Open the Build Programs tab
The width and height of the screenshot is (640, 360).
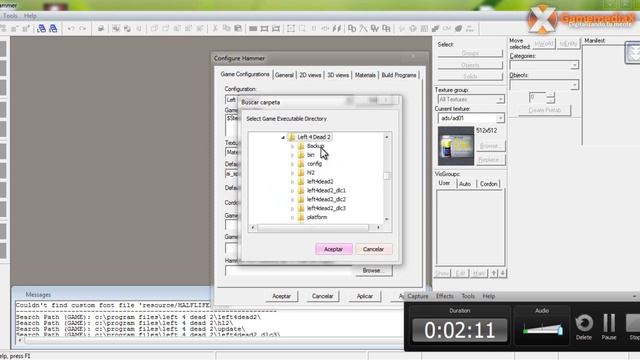tap(399, 75)
